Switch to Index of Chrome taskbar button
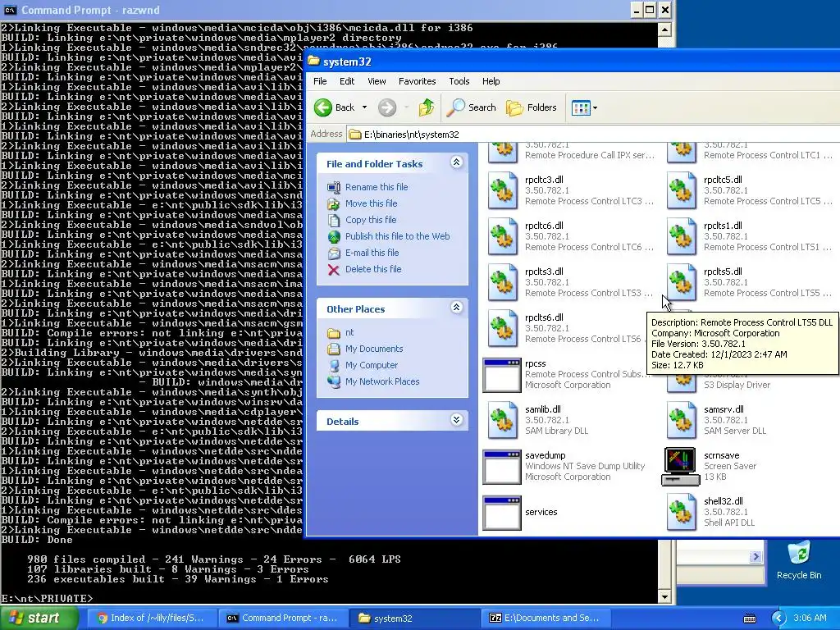Viewport: 840px width, 630px height. pos(152,619)
